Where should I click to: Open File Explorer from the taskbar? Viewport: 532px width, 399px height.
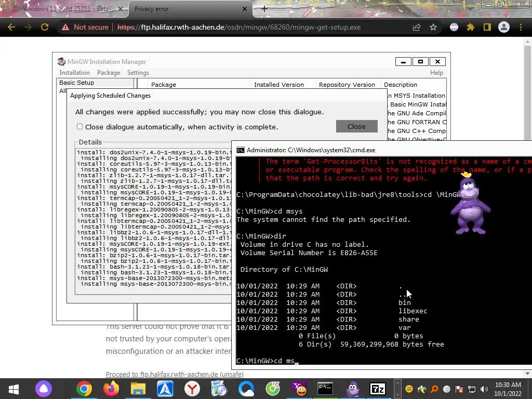click(138, 389)
